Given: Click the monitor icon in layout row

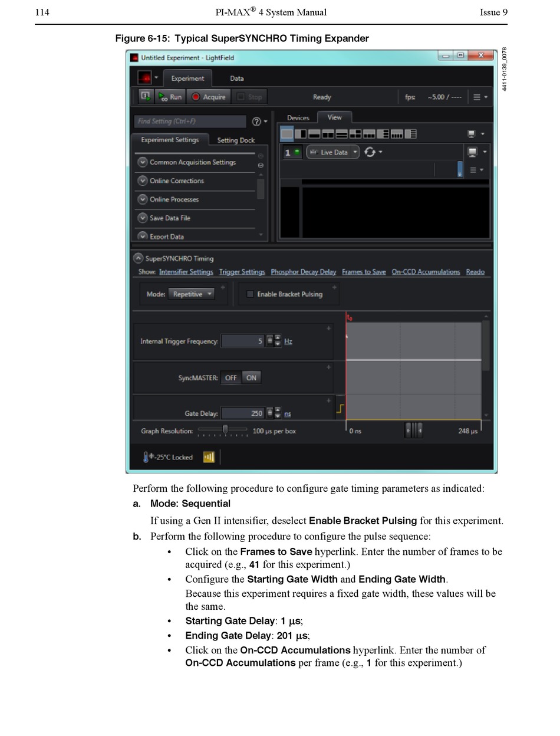Looking at the screenshot, I should coord(472,134).
